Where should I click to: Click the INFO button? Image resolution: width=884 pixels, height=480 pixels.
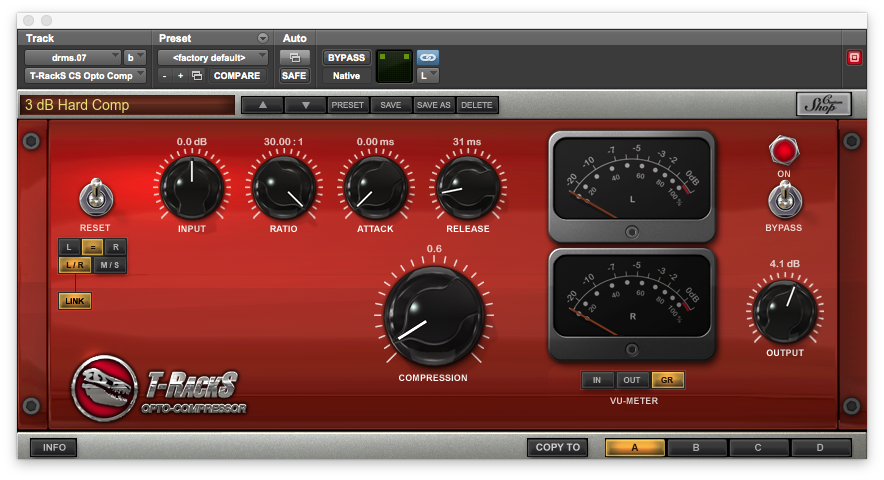[54, 447]
